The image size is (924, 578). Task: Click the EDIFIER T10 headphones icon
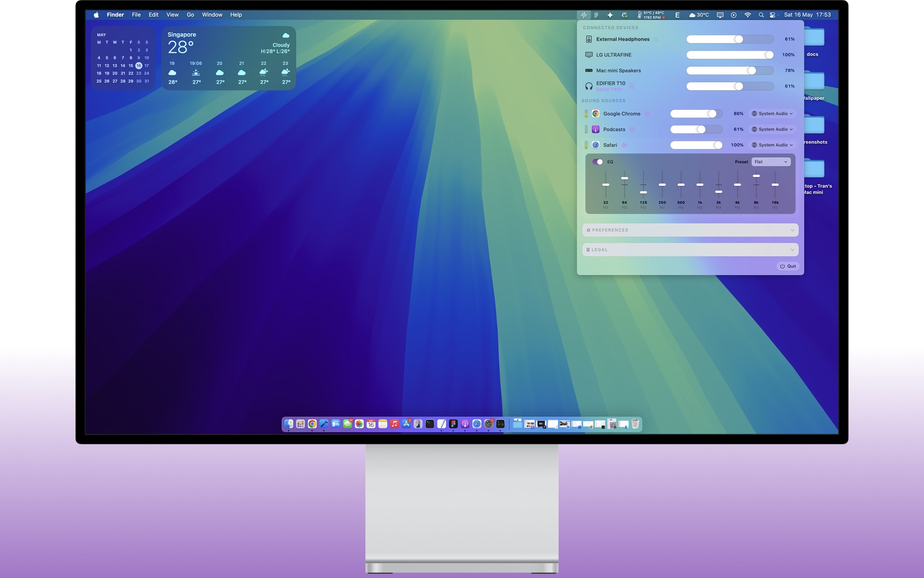(x=589, y=86)
